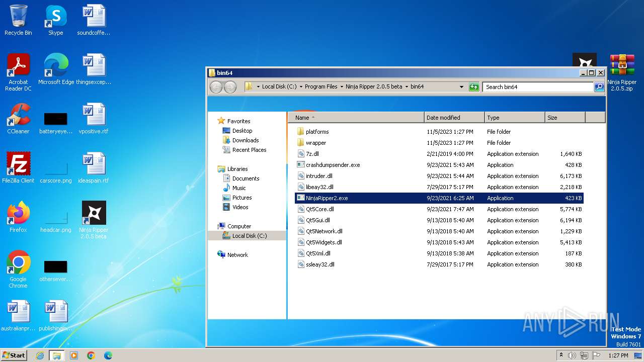Click in the Search bin64 field
The image size is (644, 362).
(x=538, y=87)
